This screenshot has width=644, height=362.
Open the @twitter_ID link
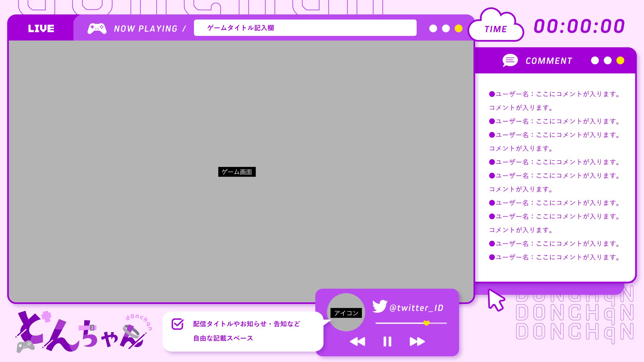pyautogui.click(x=416, y=308)
